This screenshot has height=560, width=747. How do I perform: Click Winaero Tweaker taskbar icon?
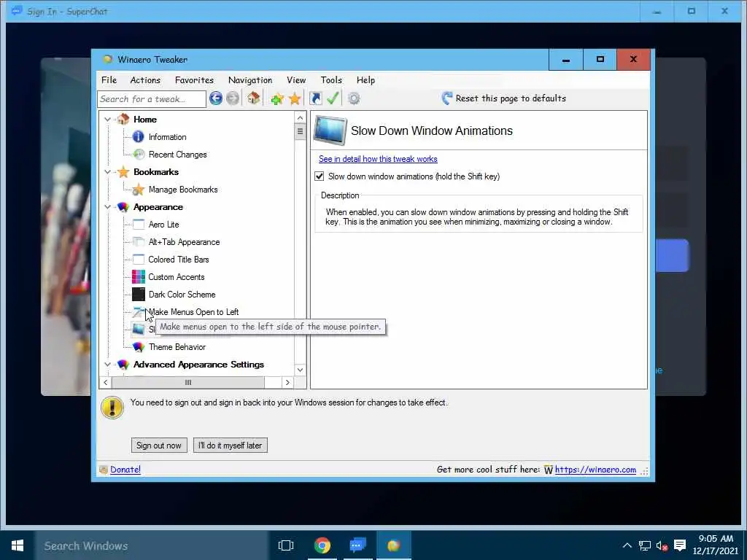[393, 545]
